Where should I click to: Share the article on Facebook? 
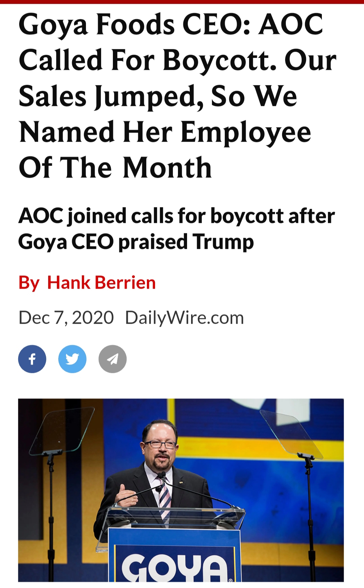tap(32, 359)
